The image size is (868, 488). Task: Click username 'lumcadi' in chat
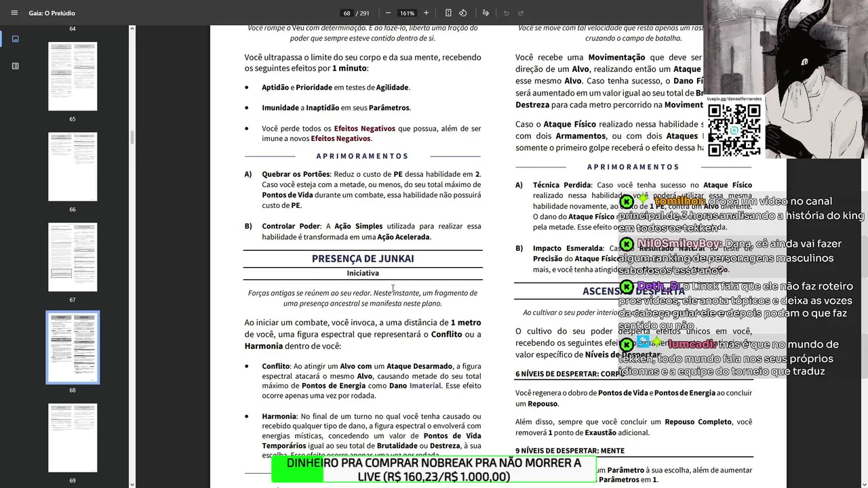pos(692,344)
